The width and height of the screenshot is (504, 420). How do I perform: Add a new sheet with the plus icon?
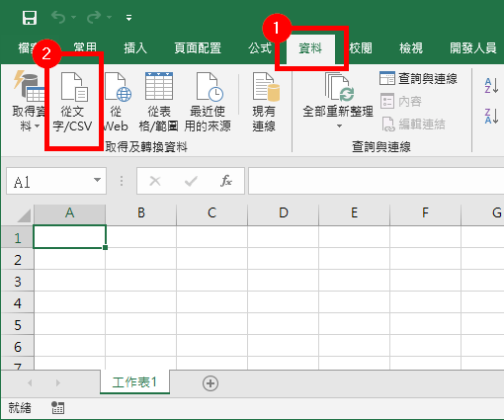coord(210,383)
